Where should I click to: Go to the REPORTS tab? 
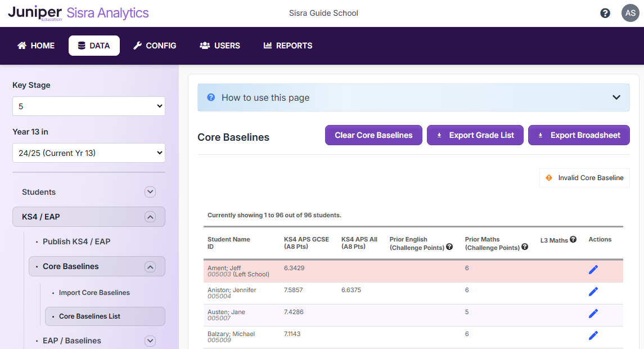tap(288, 46)
